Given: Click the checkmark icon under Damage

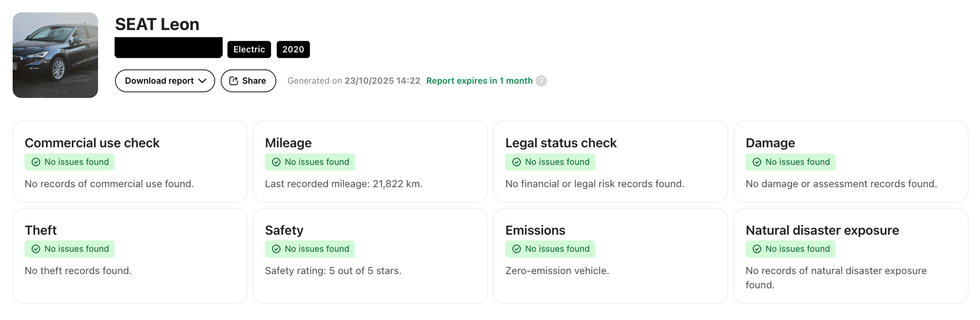Looking at the screenshot, I should pos(757,162).
